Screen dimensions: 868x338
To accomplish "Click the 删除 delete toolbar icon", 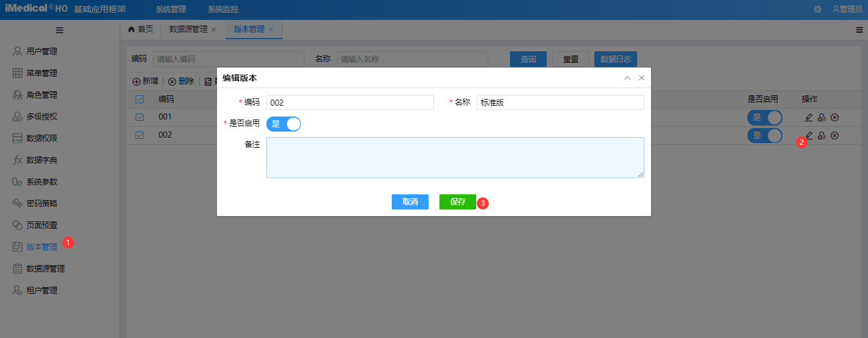I will pyautogui.click(x=172, y=81).
